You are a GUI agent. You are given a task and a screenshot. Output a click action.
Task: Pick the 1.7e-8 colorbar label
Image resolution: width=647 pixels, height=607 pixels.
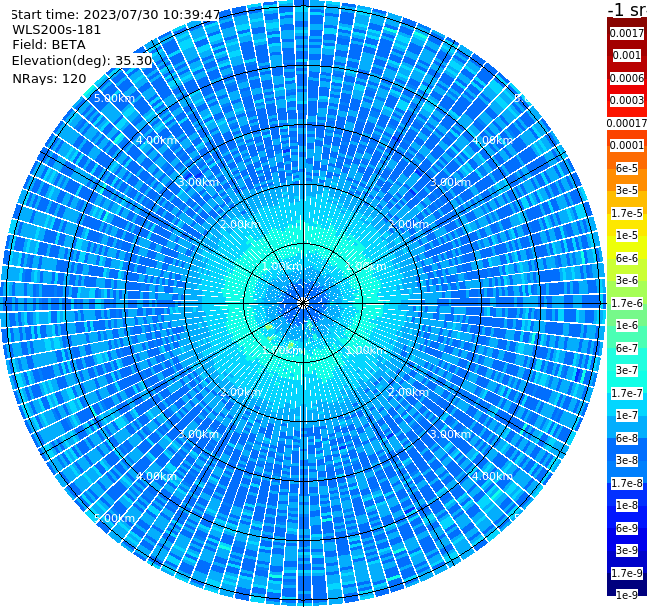627,483
